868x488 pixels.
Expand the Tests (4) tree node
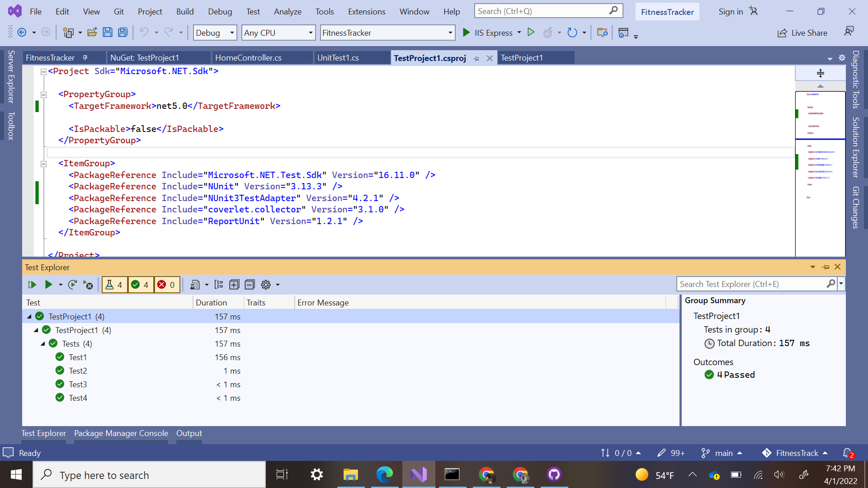tap(43, 343)
